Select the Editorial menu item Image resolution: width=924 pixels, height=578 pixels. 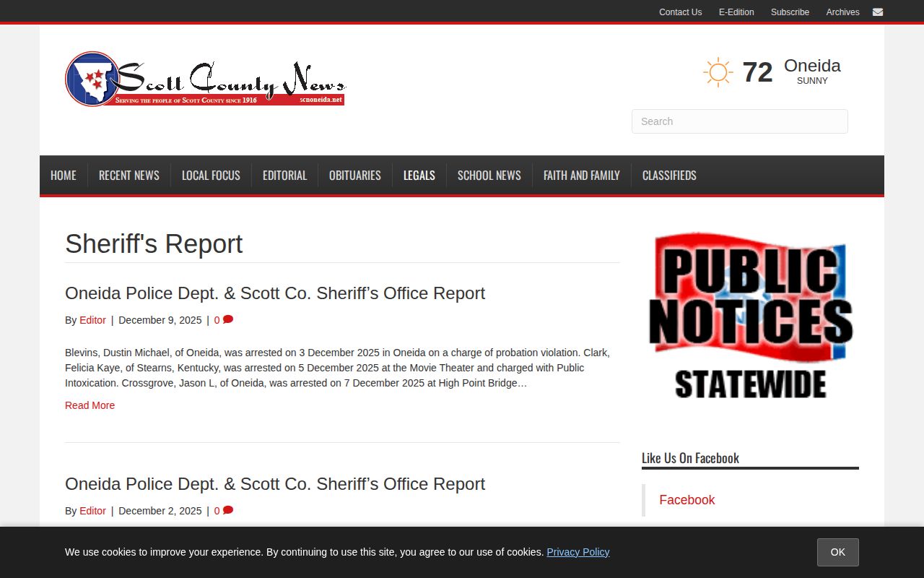(284, 176)
